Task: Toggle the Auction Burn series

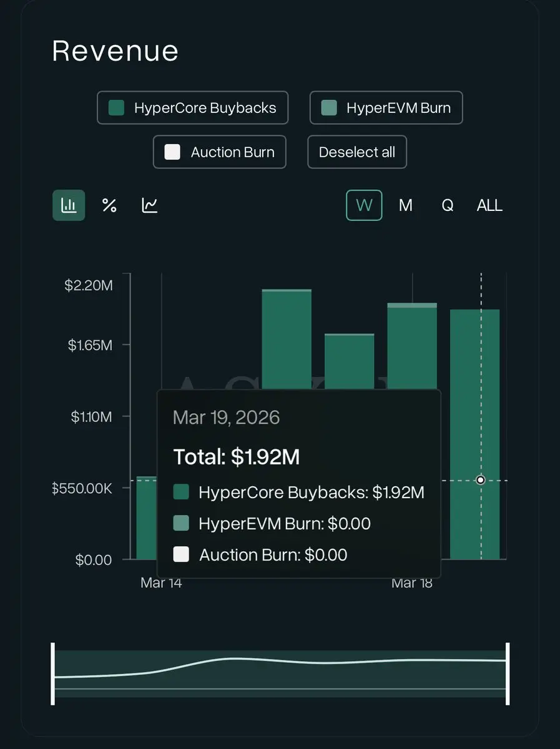Action: click(x=220, y=152)
